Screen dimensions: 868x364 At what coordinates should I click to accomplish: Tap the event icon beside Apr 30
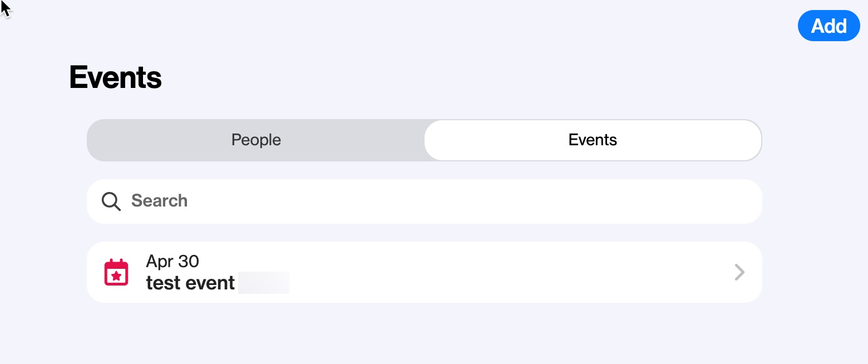pos(116,273)
